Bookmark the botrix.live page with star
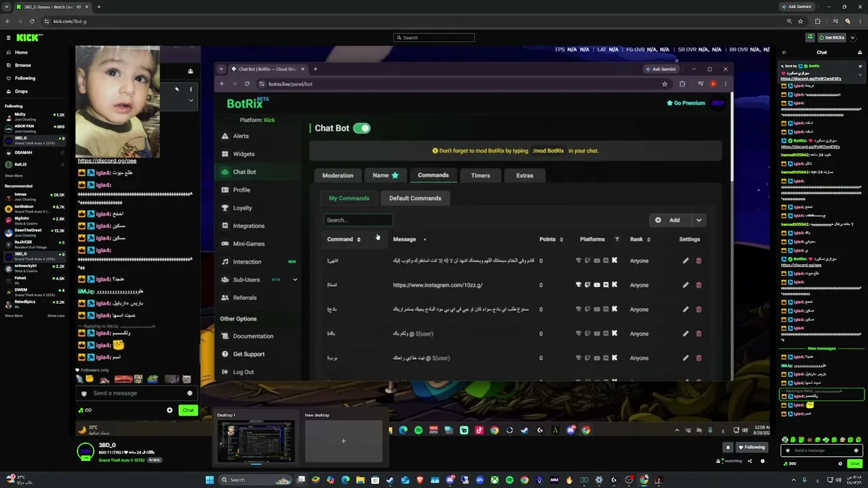Viewport: 868px width, 488px height. point(665,84)
